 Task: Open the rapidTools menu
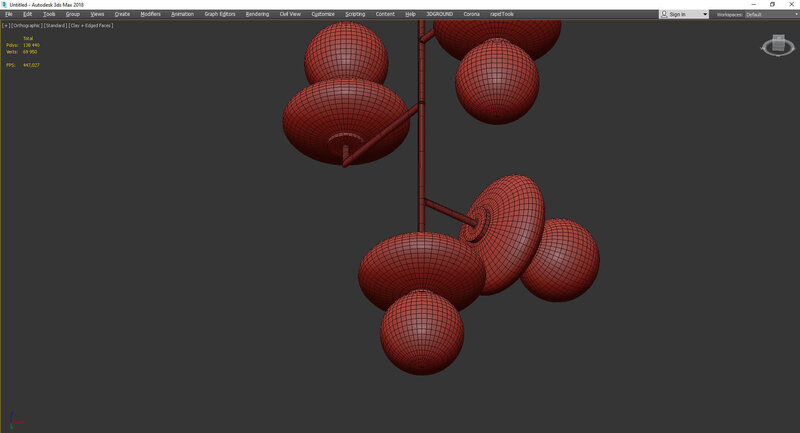[x=500, y=14]
